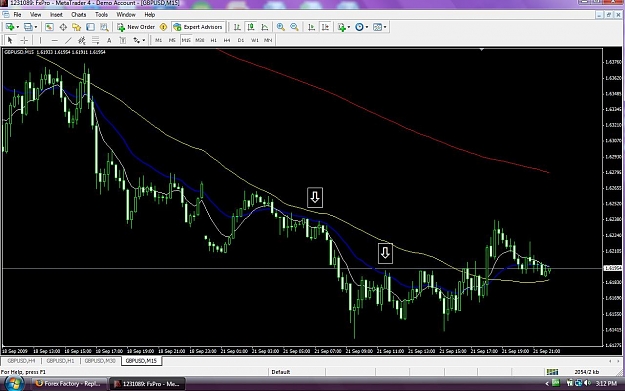Click the Profiles icon
Viewport: 625px width, 391px height.
(28, 27)
